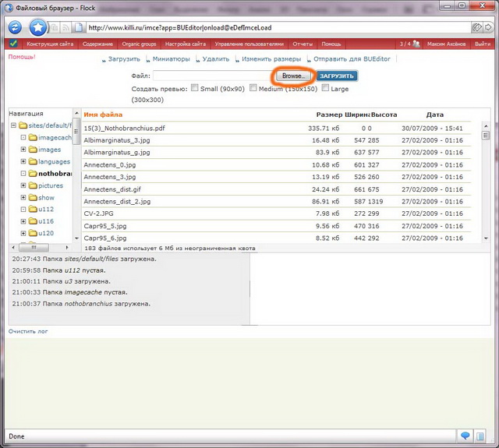The width and height of the screenshot is (499, 448).
Task: Enable Small (90x90) preview checkbox
Action: point(195,88)
